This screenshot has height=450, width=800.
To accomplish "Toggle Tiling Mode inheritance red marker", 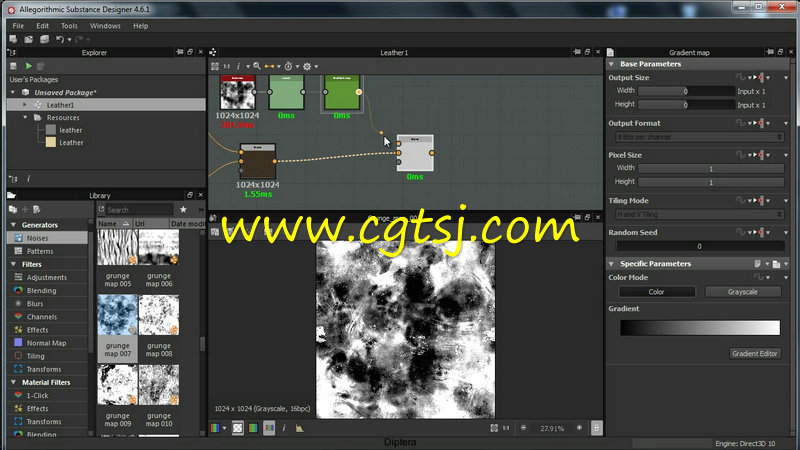I will click(x=761, y=201).
